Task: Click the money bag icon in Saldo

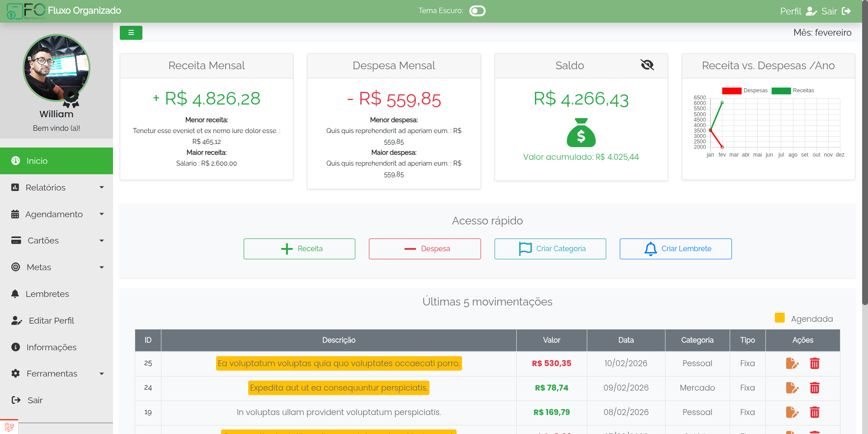Action: click(x=581, y=133)
